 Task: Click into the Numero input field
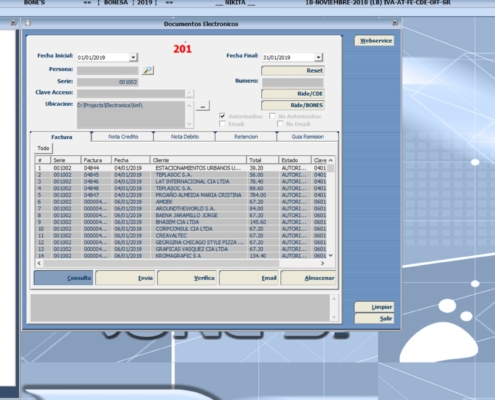pyautogui.click(x=293, y=82)
